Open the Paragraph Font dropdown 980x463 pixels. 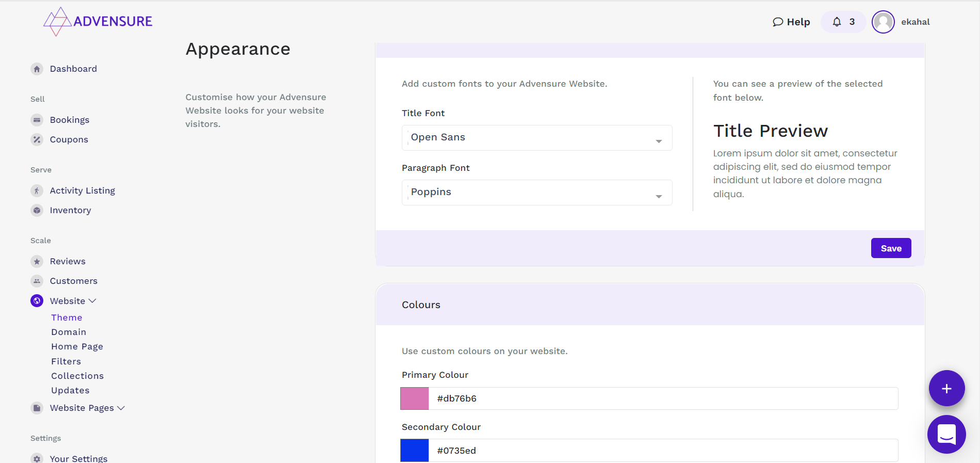tap(536, 193)
